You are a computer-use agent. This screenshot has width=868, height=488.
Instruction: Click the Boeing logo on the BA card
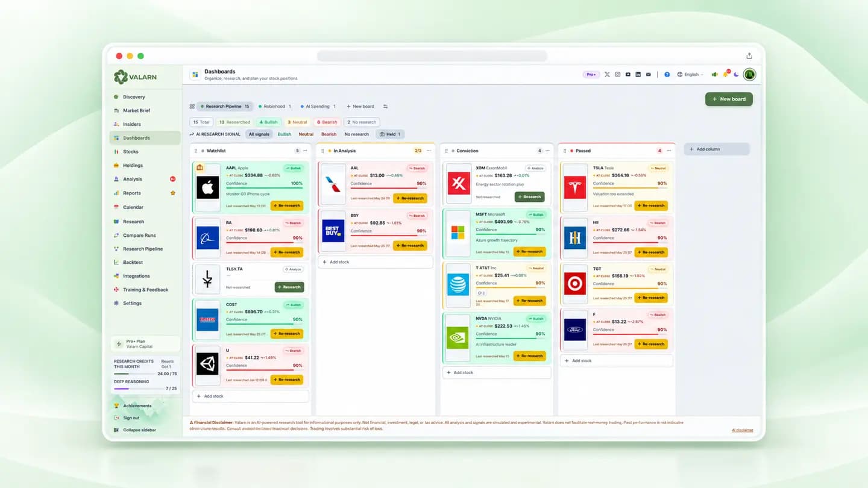pyautogui.click(x=207, y=238)
